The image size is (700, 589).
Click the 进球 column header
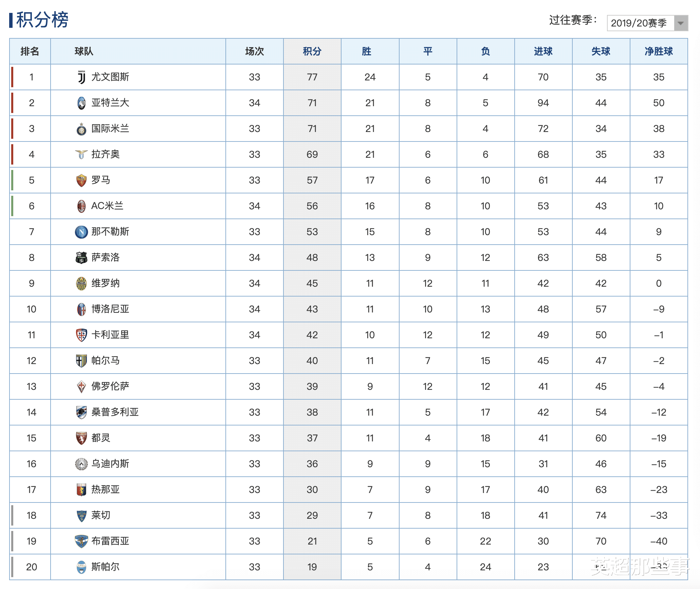coord(543,51)
